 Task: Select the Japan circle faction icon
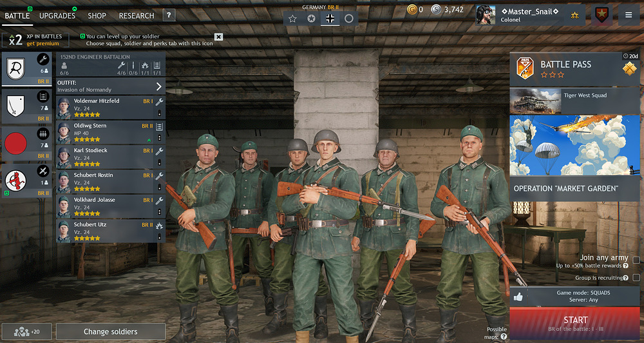tap(348, 19)
